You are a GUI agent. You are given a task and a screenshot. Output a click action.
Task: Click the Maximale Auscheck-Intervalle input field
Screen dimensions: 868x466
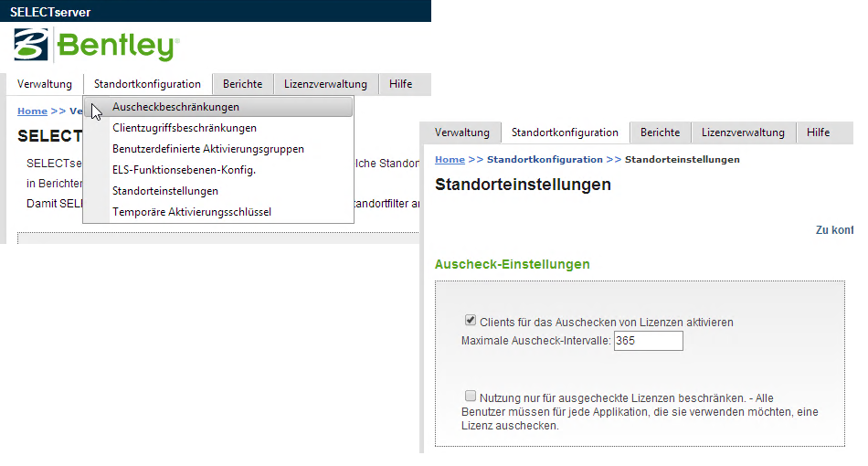(x=648, y=341)
